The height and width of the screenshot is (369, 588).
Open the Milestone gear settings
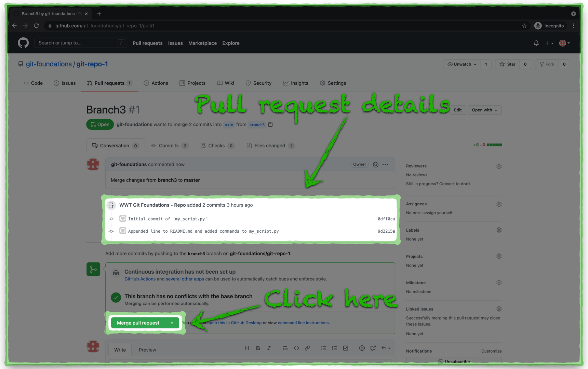pos(499,283)
